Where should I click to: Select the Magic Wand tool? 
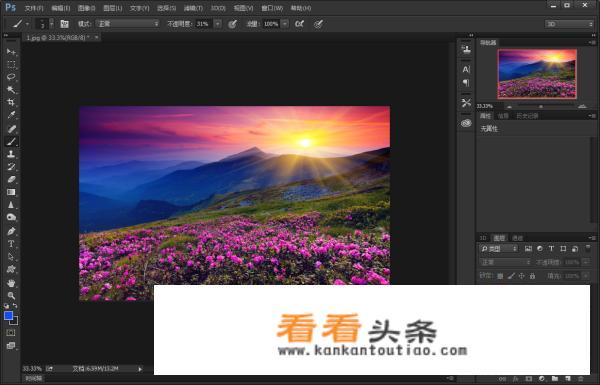(11, 90)
